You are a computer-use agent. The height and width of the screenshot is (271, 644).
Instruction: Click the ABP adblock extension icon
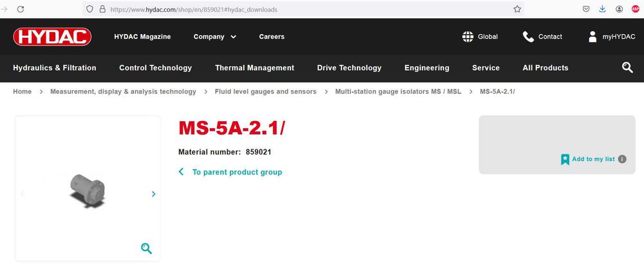coord(636,9)
